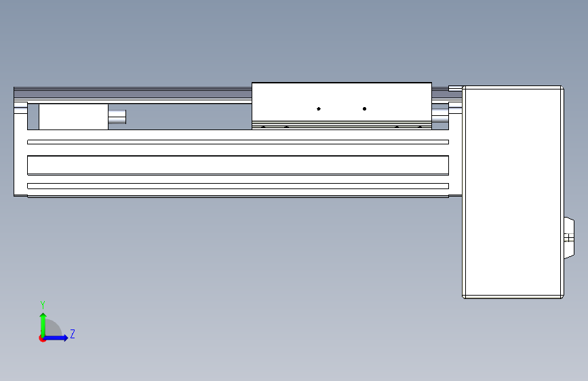
Task: Click the Y label of the axis triad
Action: pyautogui.click(x=43, y=304)
